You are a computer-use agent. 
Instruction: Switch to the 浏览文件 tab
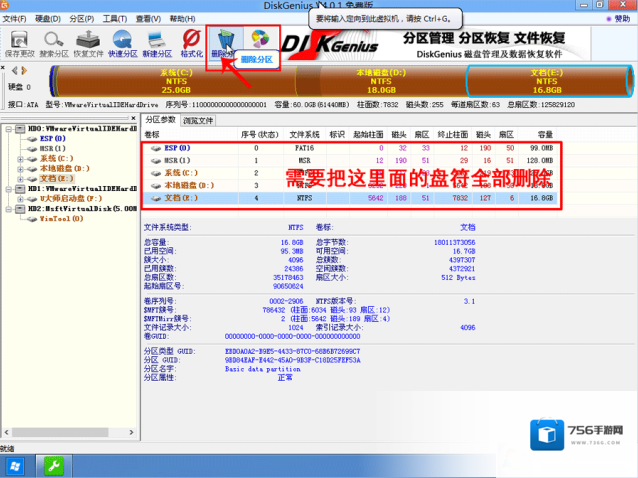coord(198,120)
